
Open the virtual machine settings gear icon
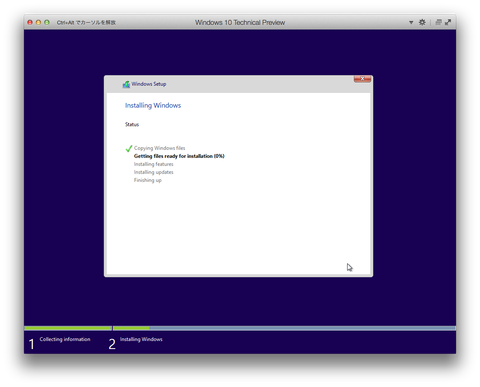(x=422, y=22)
